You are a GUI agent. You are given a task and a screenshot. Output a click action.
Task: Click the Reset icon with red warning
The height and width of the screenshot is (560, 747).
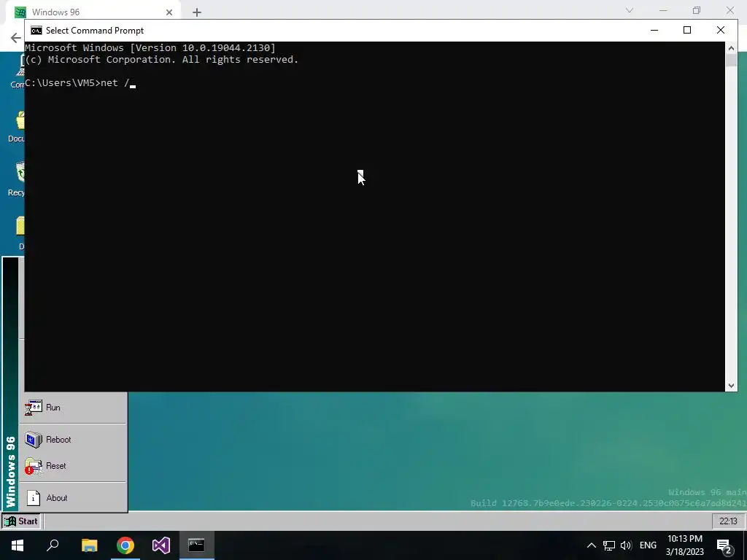coord(34,466)
